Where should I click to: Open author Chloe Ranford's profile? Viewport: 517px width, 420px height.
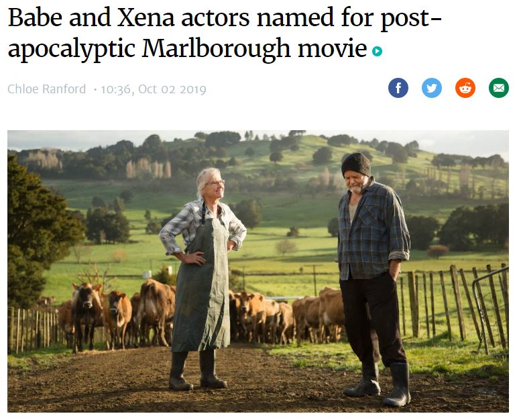click(46, 89)
